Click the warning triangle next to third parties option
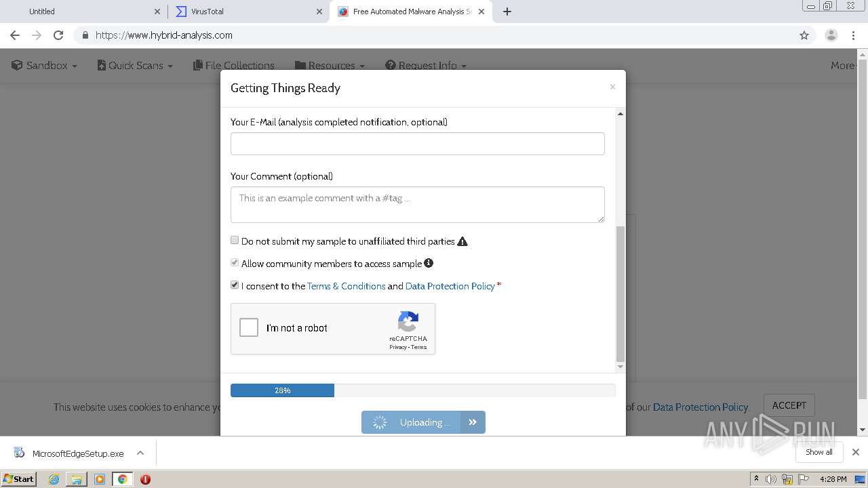 click(462, 241)
